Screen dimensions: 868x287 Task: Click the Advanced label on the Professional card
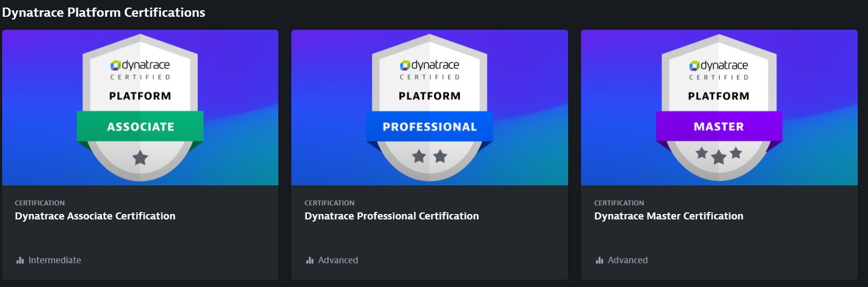[x=338, y=261]
